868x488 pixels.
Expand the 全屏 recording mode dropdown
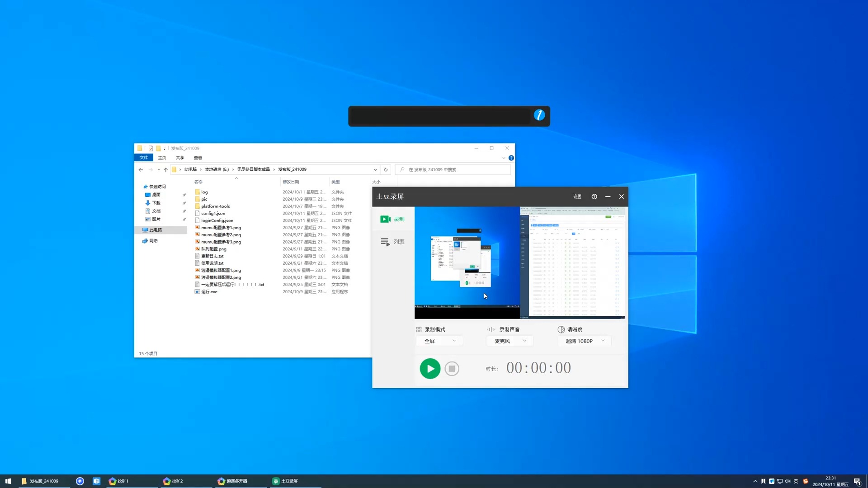click(439, 341)
